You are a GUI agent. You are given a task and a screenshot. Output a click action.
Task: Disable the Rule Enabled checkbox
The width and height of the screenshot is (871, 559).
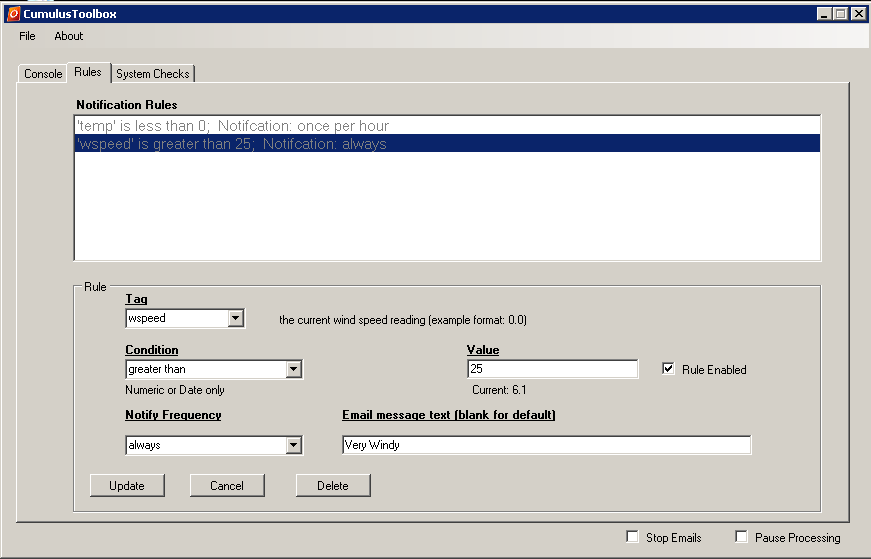pos(668,369)
